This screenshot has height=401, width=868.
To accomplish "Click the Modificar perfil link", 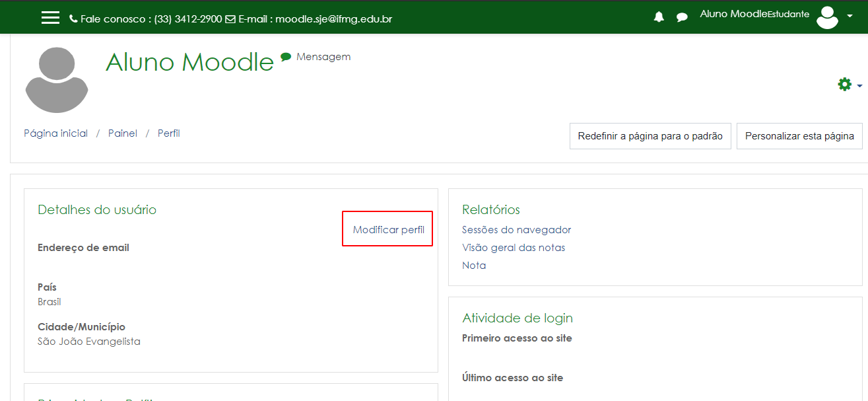I will (x=387, y=229).
